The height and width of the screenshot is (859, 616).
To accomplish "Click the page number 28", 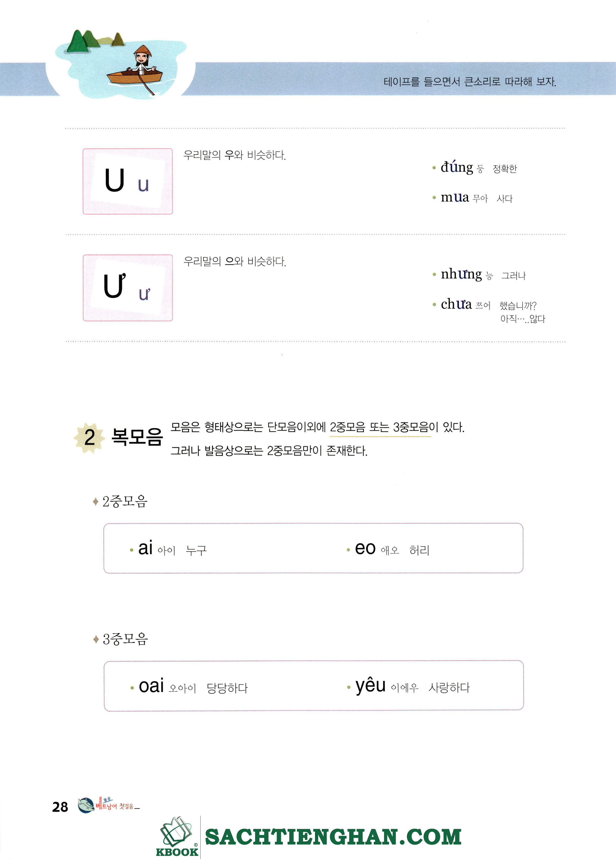I will [60, 807].
